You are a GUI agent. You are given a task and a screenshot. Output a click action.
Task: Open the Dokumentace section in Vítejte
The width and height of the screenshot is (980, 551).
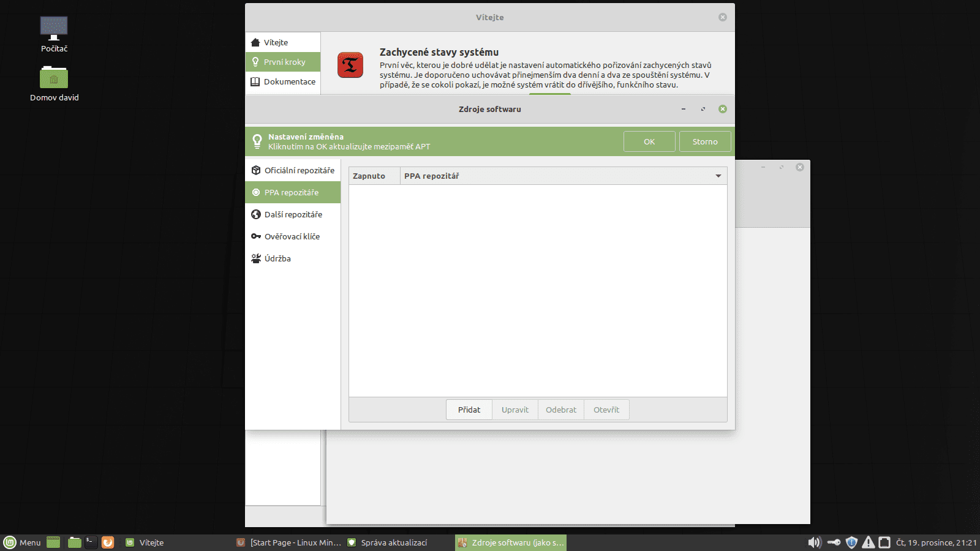pos(289,81)
